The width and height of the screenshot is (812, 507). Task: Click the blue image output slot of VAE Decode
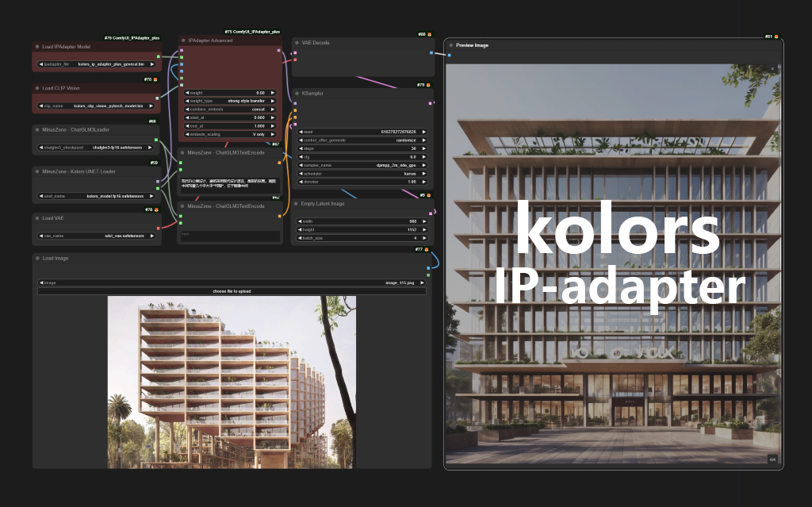(x=431, y=52)
